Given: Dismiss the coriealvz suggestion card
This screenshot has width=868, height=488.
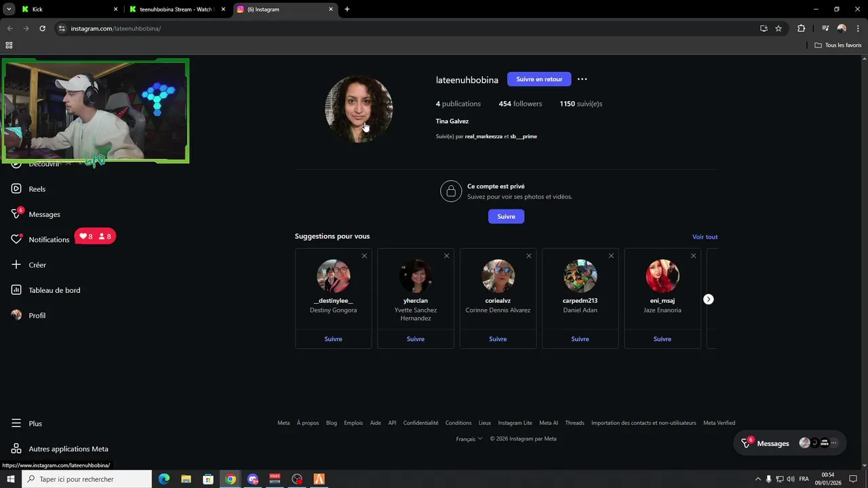Looking at the screenshot, I should click(x=529, y=256).
